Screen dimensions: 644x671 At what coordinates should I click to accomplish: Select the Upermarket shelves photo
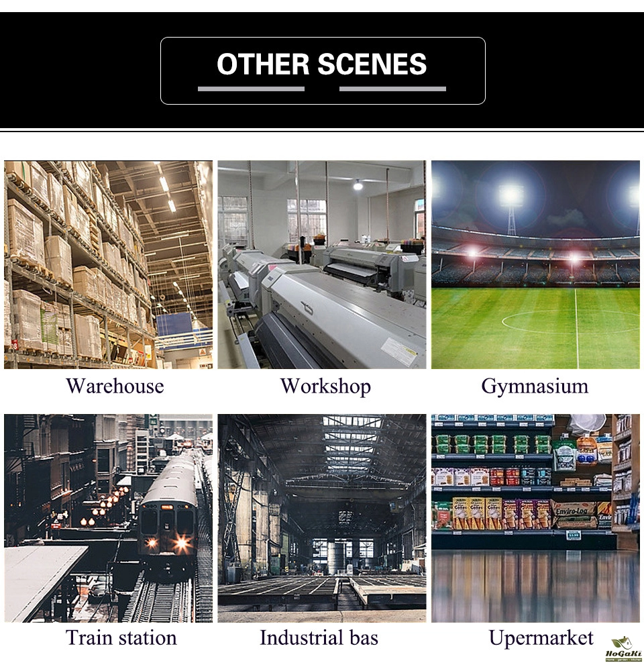(x=535, y=518)
